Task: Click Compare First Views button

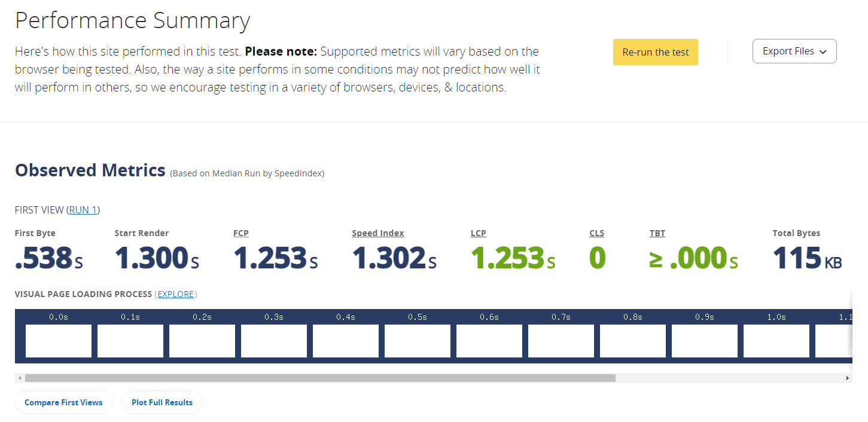Action: pos(63,402)
